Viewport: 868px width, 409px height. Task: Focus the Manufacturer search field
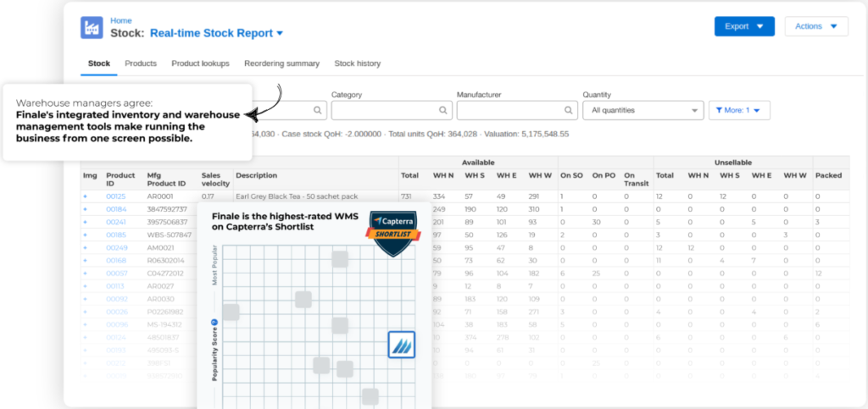click(x=517, y=110)
